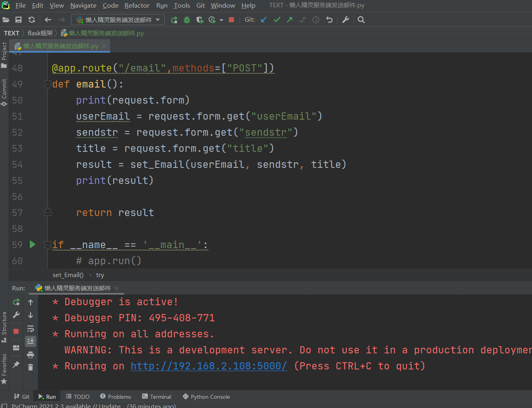The width and height of the screenshot is (532, 408).
Task: Close the editor tab 懒人精灵服务端发送邮件.py
Action: click(x=104, y=46)
